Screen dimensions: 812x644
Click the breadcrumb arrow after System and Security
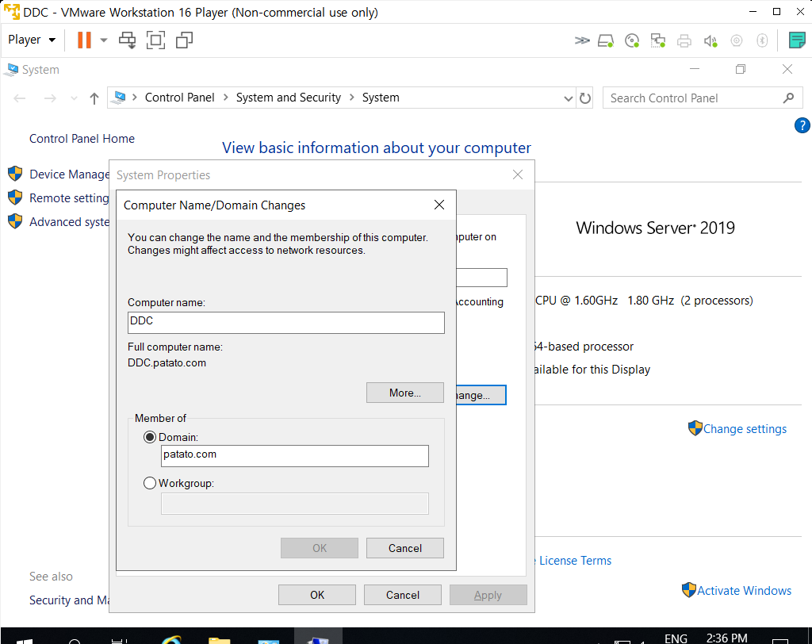pos(351,98)
